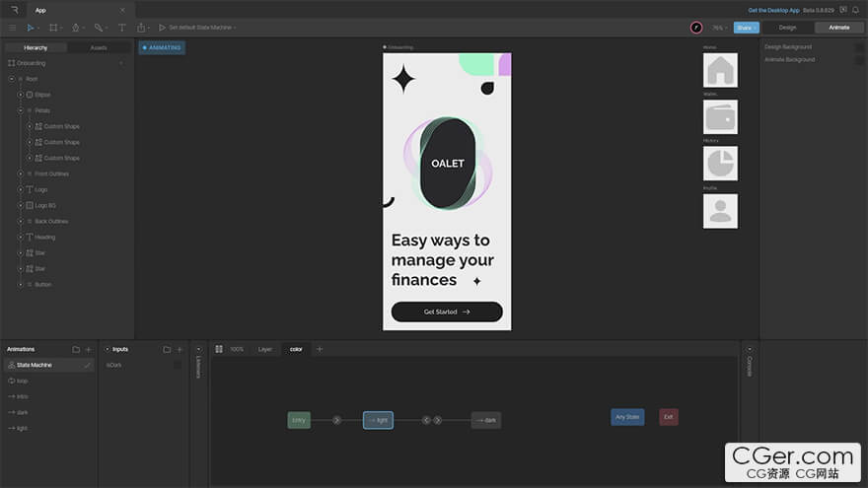Click the Design Background color swatch

click(x=859, y=47)
